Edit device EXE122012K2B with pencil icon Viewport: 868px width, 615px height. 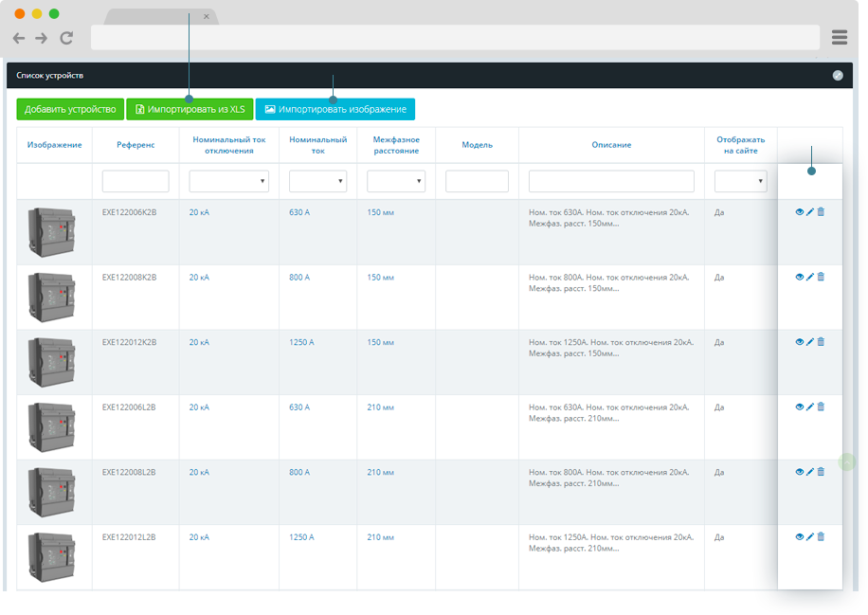810,342
